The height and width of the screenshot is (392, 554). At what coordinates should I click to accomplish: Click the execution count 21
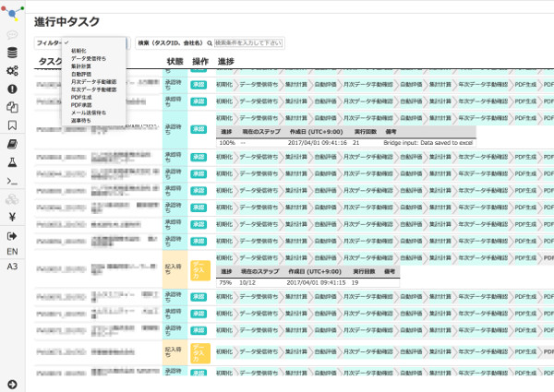(x=355, y=143)
